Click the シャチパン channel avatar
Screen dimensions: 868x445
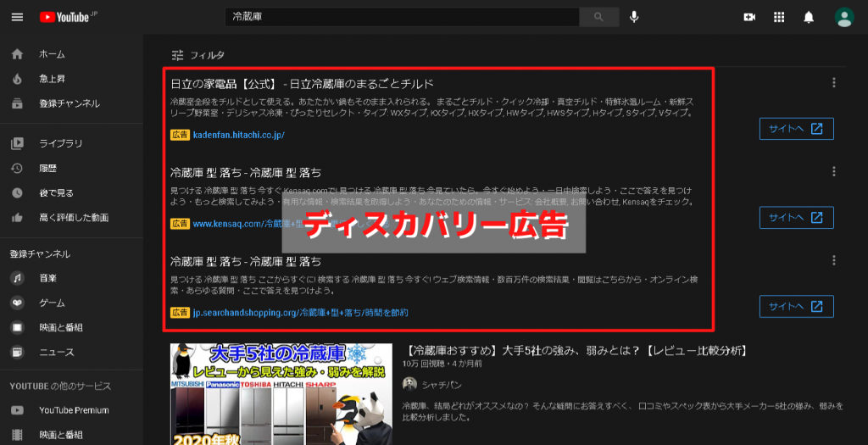point(409,384)
